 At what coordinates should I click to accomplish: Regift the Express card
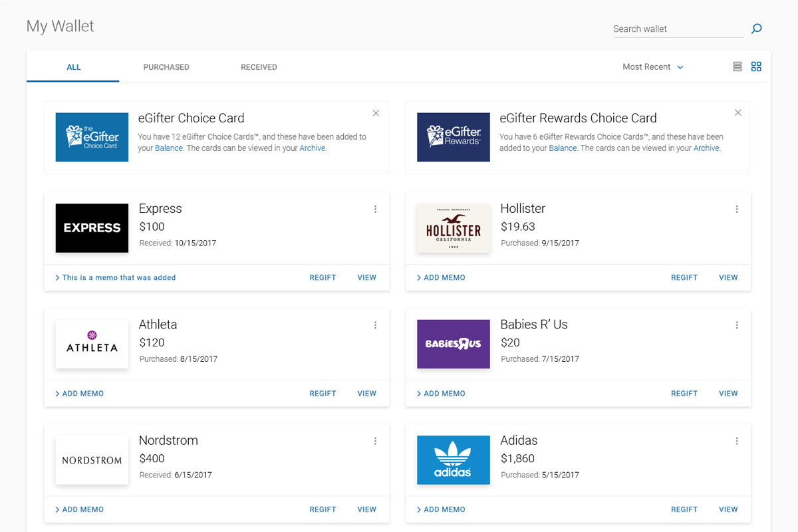(x=323, y=277)
